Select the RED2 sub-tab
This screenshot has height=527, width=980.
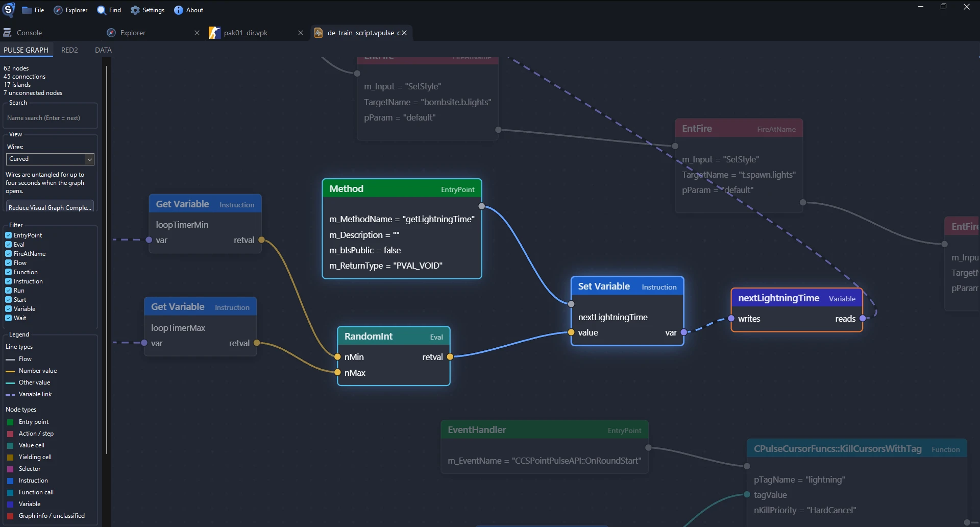click(x=69, y=50)
